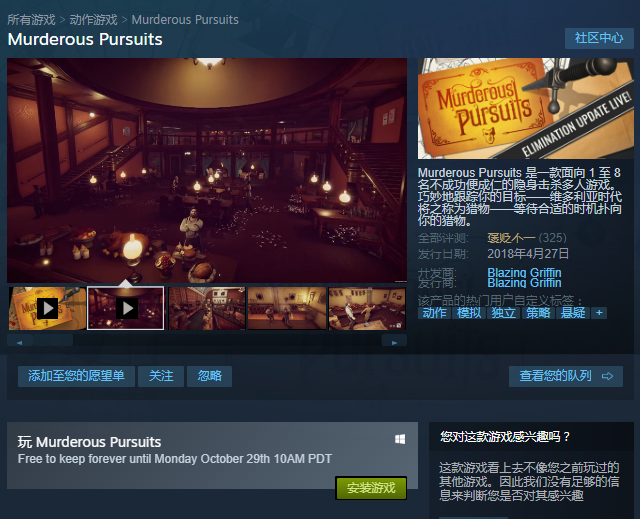Click the Murderous Pursuits header capsule image

[526, 108]
